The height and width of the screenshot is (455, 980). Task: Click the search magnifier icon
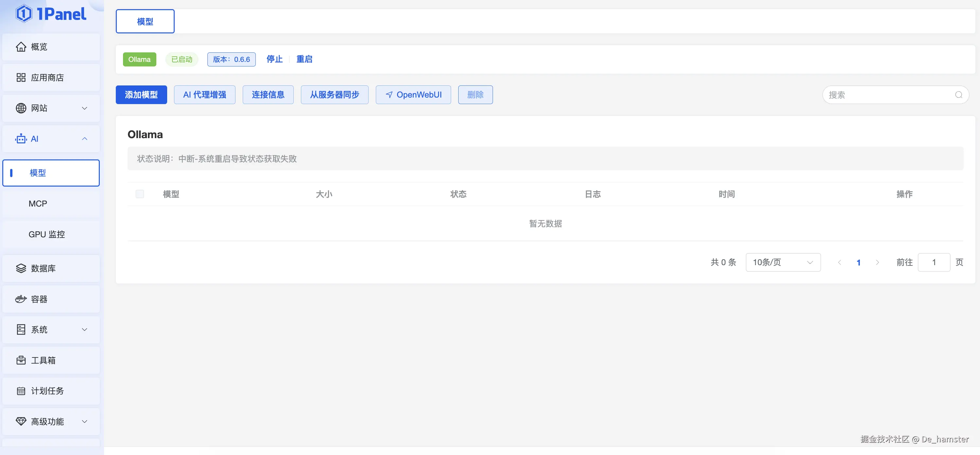pos(958,95)
